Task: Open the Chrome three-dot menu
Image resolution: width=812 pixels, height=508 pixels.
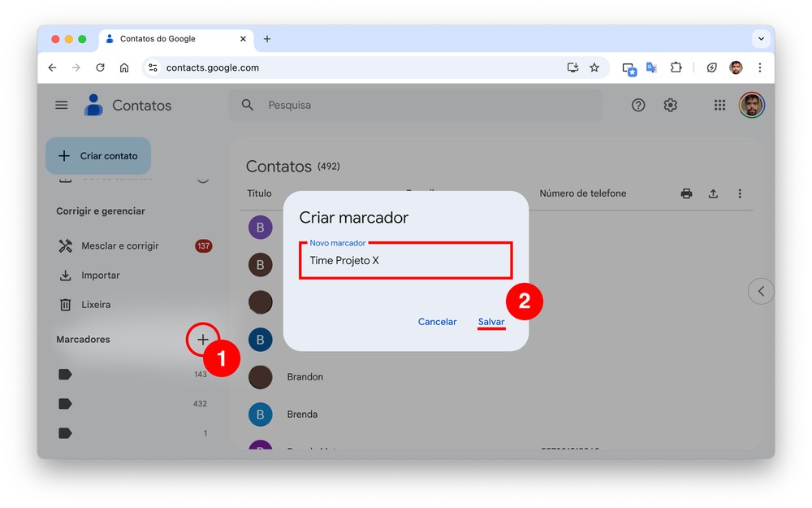Action: (760, 67)
